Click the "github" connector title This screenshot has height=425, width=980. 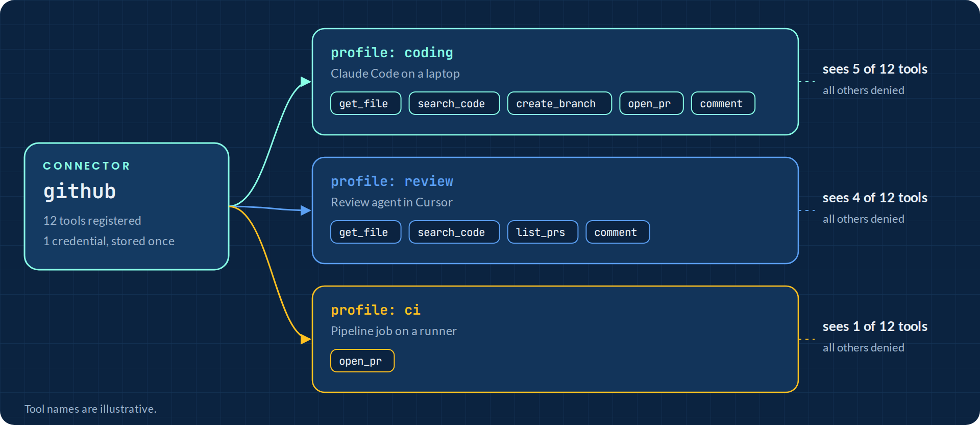click(x=80, y=192)
